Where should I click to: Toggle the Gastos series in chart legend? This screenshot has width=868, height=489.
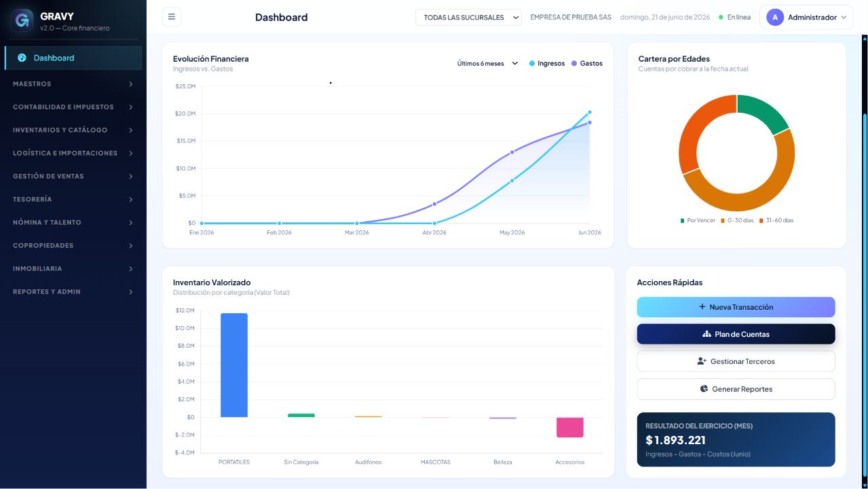[x=587, y=63]
